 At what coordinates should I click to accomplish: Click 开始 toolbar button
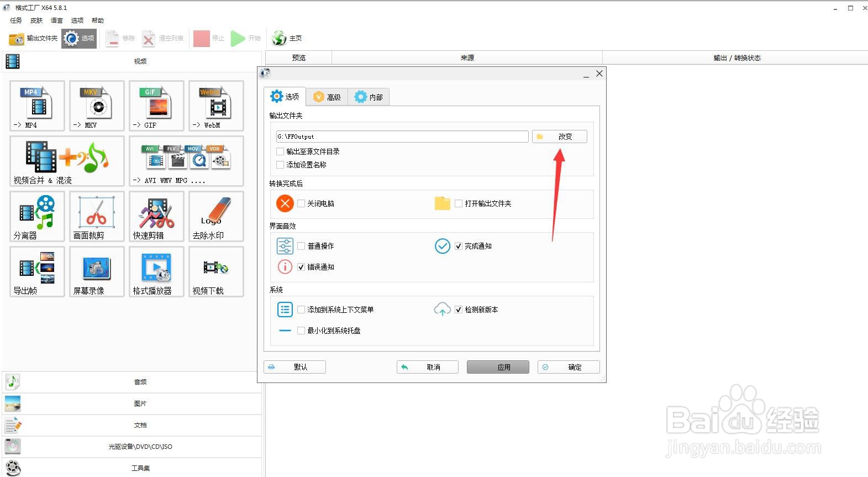point(246,38)
